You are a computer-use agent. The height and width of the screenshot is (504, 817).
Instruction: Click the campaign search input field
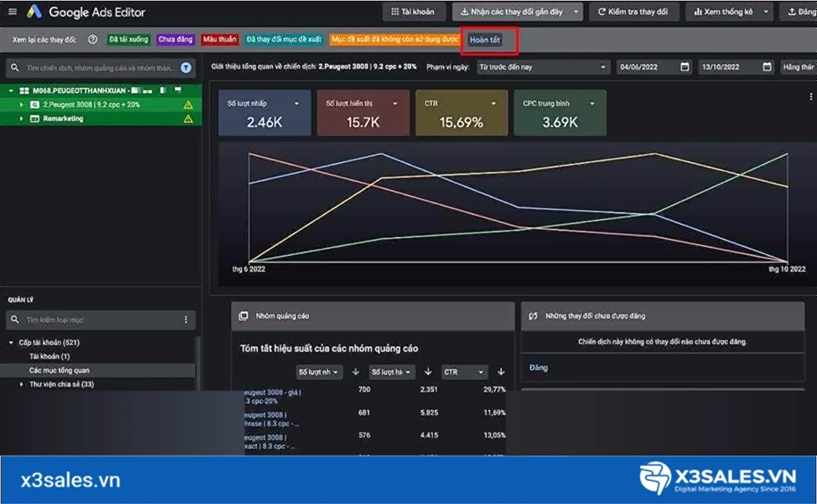pos(99,68)
